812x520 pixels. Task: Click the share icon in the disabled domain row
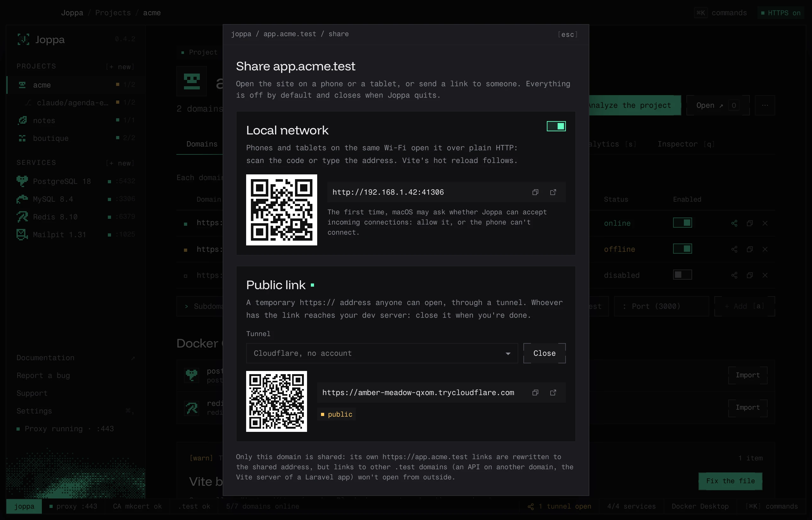(734, 275)
